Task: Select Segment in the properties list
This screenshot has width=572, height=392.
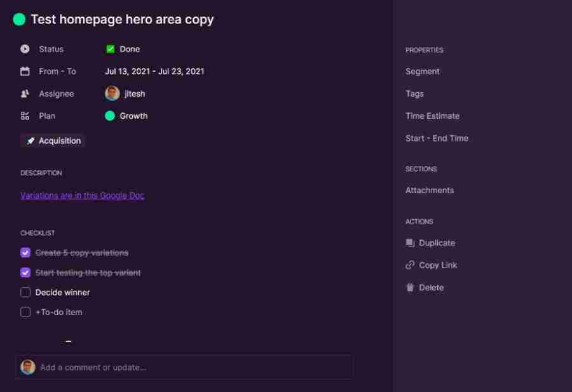Action: 423,71
